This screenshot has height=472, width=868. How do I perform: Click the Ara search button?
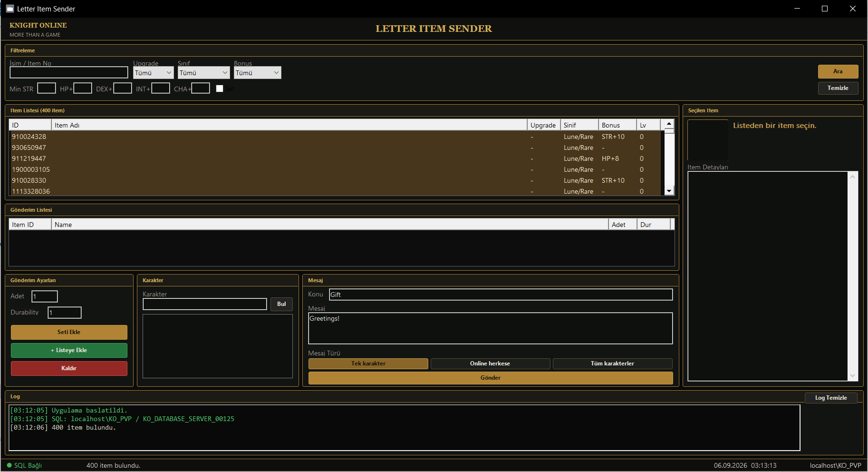(x=838, y=71)
